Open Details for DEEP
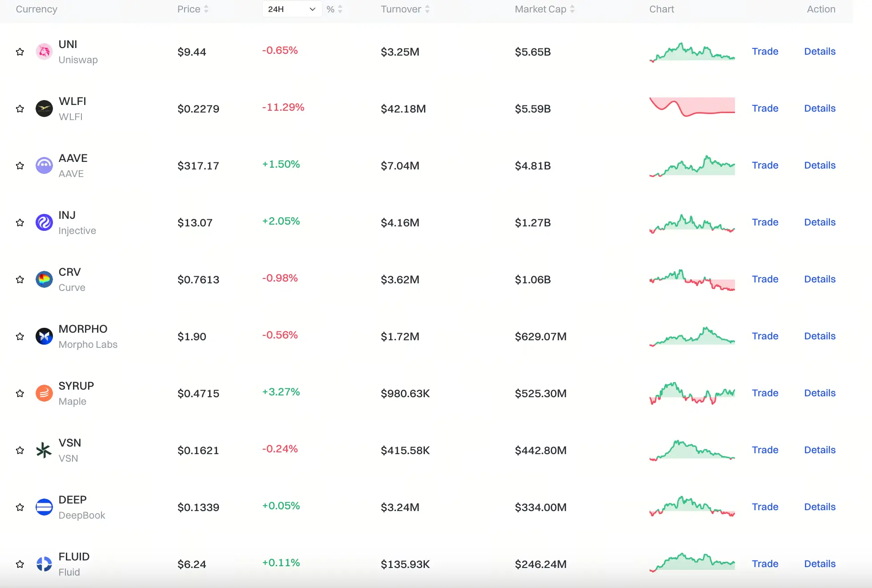 pos(820,507)
